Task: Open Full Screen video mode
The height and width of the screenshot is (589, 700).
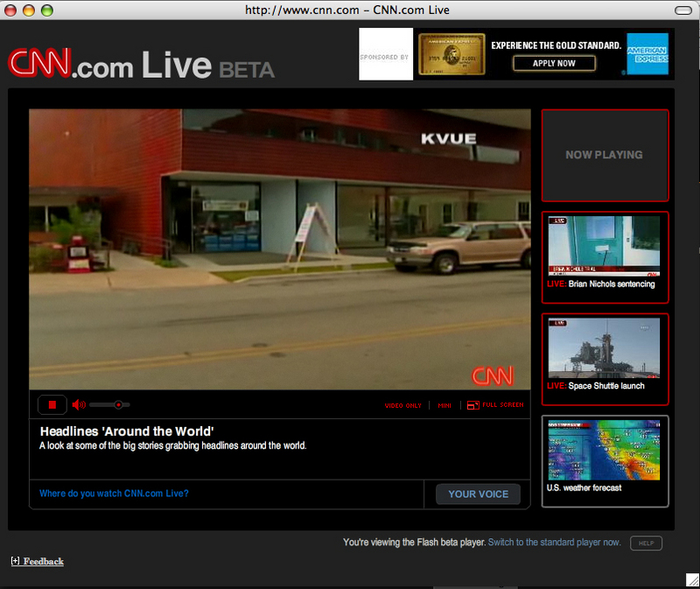Action: 495,405
